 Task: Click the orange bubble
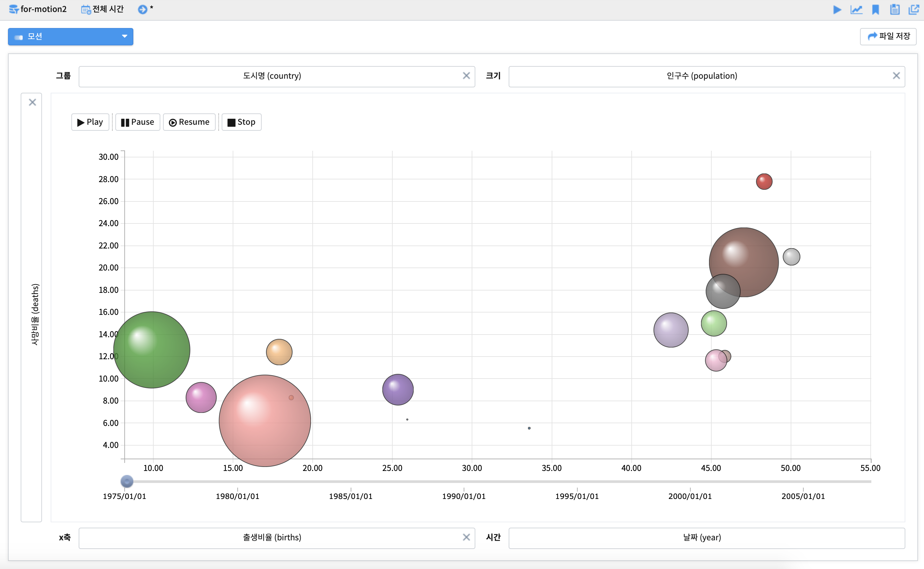[279, 352]
